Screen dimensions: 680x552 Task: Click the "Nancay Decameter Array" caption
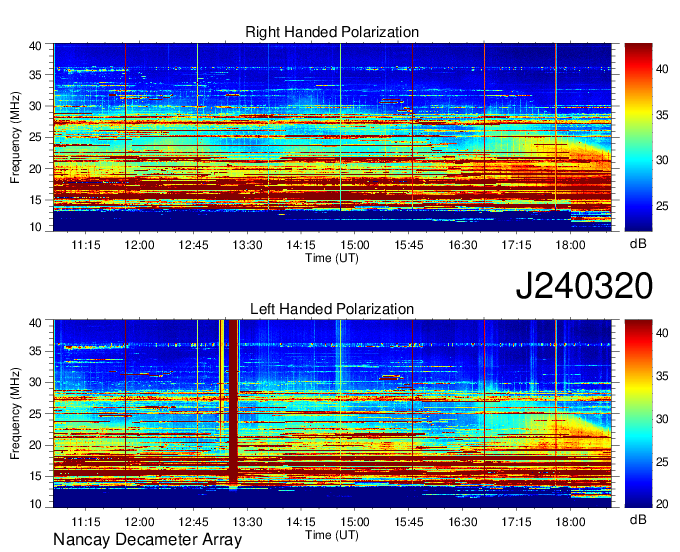(147, 539)
